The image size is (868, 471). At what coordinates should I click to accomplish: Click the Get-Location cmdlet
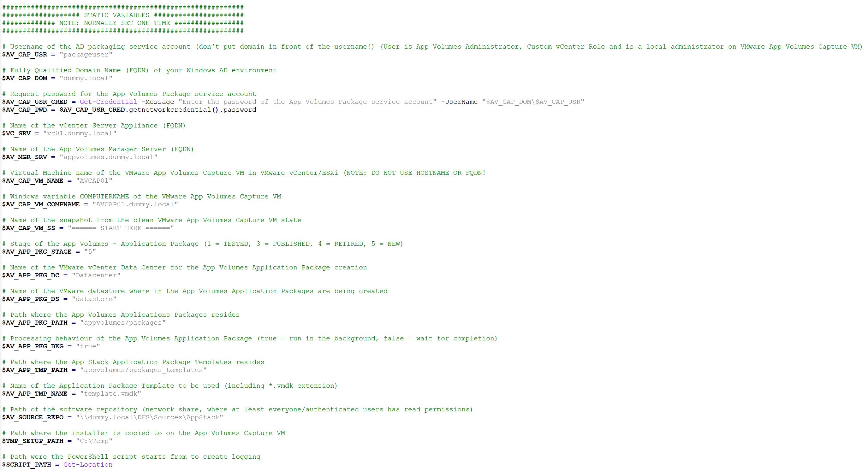point(88,465)
